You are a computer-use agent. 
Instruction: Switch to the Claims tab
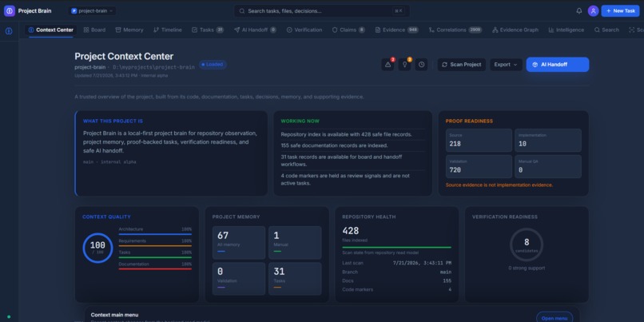(x=348, y=30)
